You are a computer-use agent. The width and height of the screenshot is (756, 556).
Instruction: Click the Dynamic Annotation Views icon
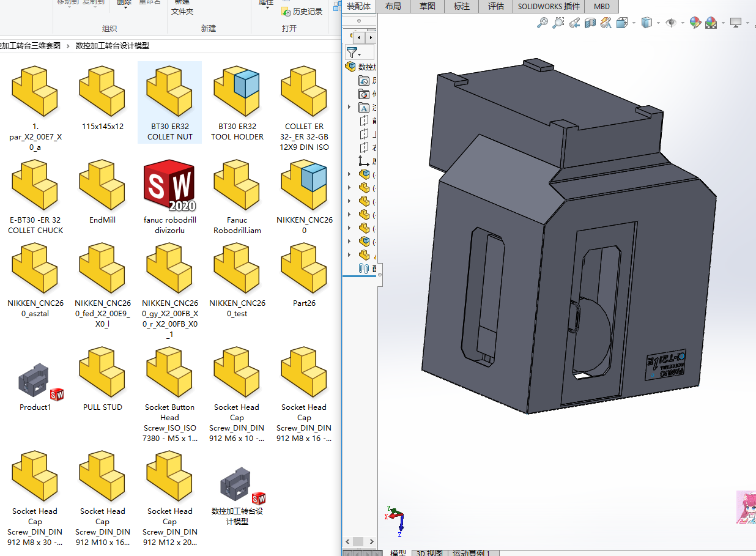(606, 23)
